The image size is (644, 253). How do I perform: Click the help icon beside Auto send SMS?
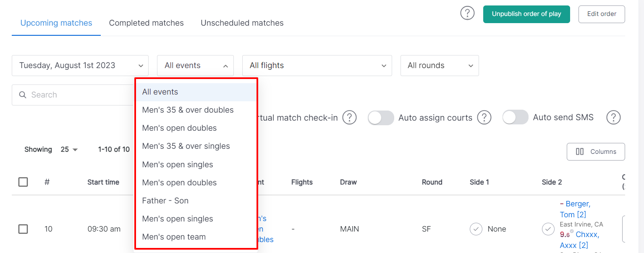613,118
